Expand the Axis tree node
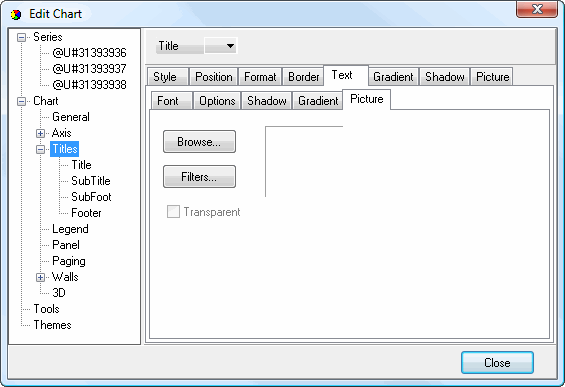565x387 pixels. coord(41,133)
